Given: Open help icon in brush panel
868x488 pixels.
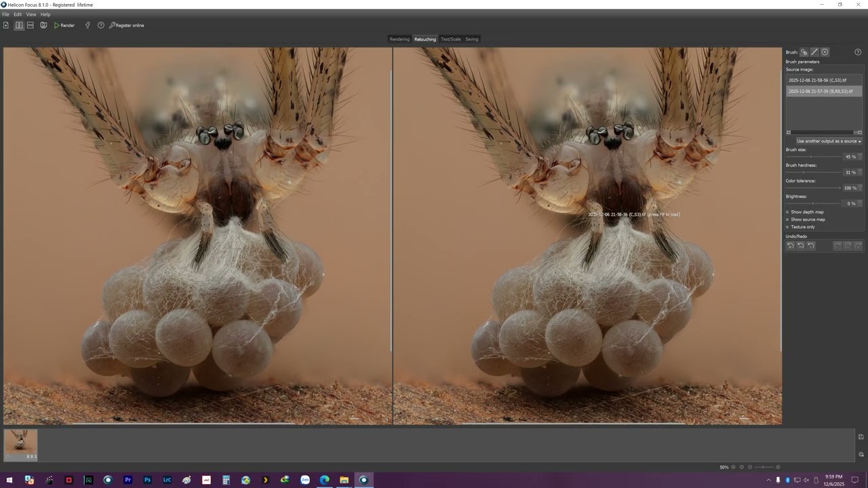Looking at the screenshot, I should click(858, 52).
